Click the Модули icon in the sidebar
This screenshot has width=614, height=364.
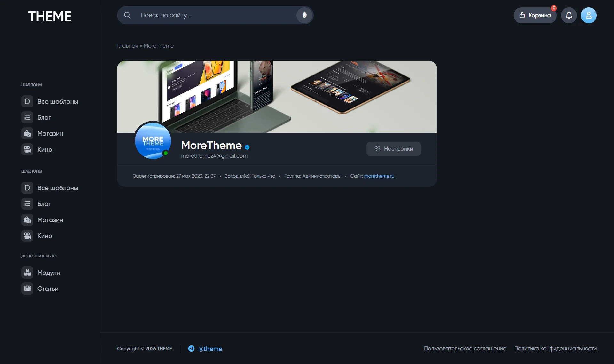(x=27, y=273)
